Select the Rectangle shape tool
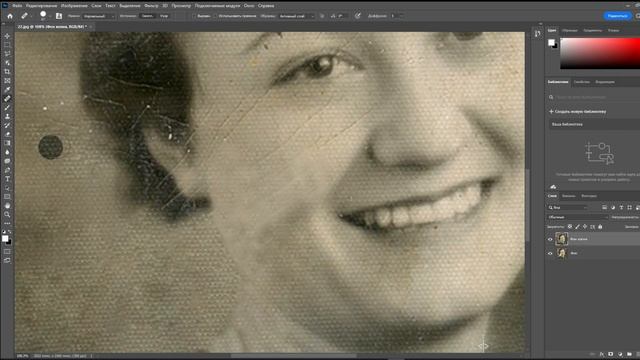The image size is (640, 360). (7, 197)
